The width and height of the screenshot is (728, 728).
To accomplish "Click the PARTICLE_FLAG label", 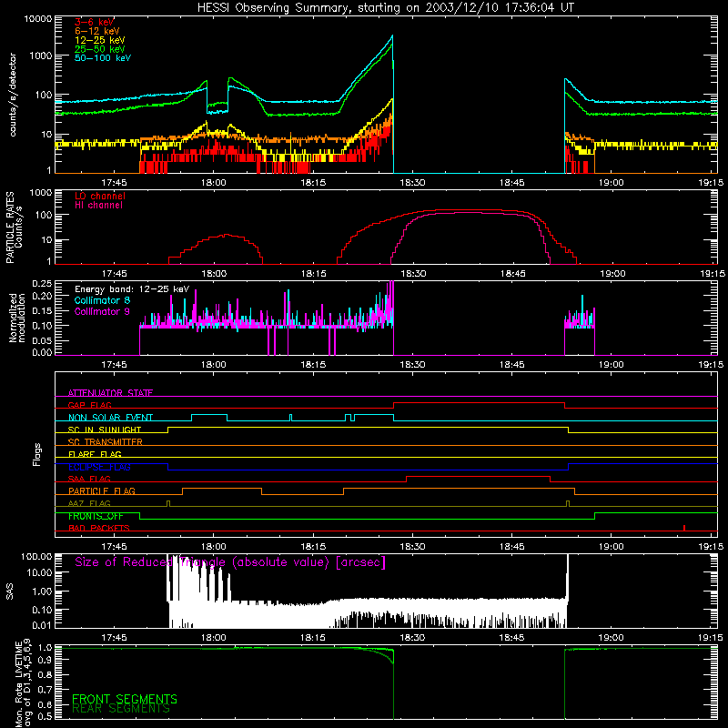I will 102,490.
